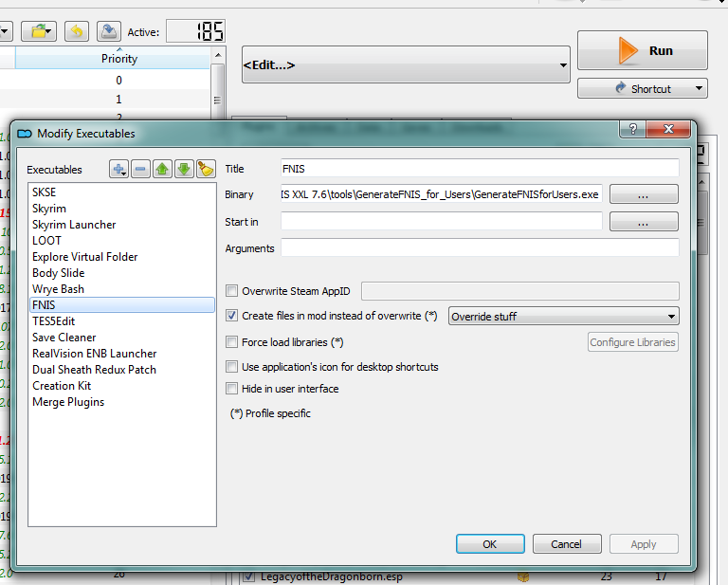Screen dimensions: 728x585
Task: Click the dialog help question mark button
Action: tap(632, 131)
